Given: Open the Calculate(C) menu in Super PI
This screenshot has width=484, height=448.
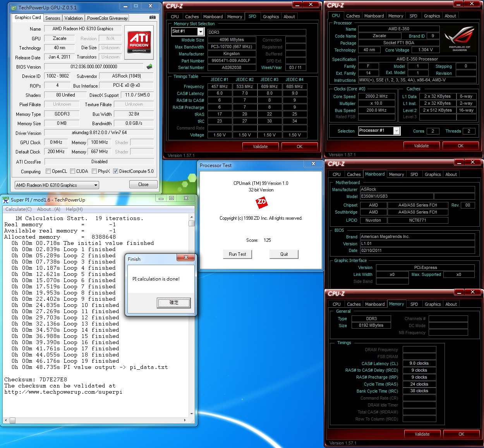Looking at the screenshot, I should point(19,209).
